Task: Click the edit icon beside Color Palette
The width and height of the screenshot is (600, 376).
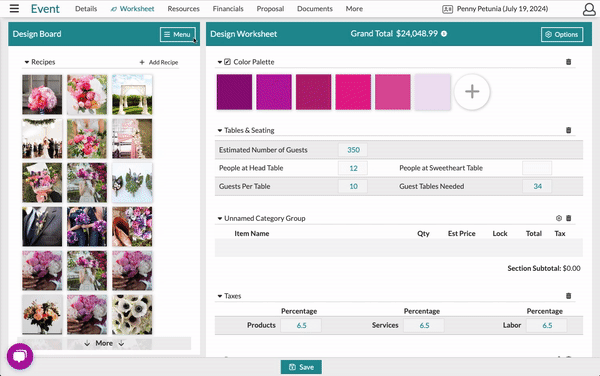Action: coord(227,62)
